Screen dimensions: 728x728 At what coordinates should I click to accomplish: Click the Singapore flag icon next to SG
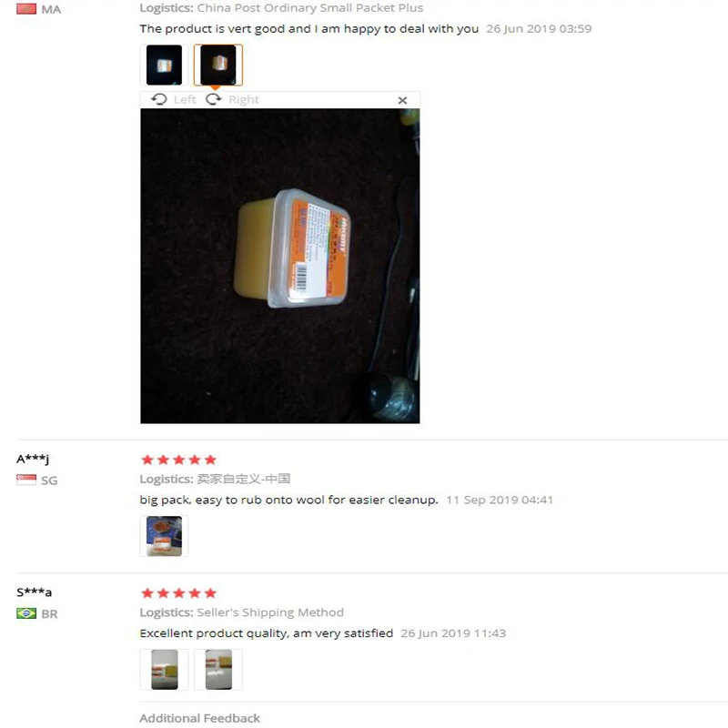point(26,480)
